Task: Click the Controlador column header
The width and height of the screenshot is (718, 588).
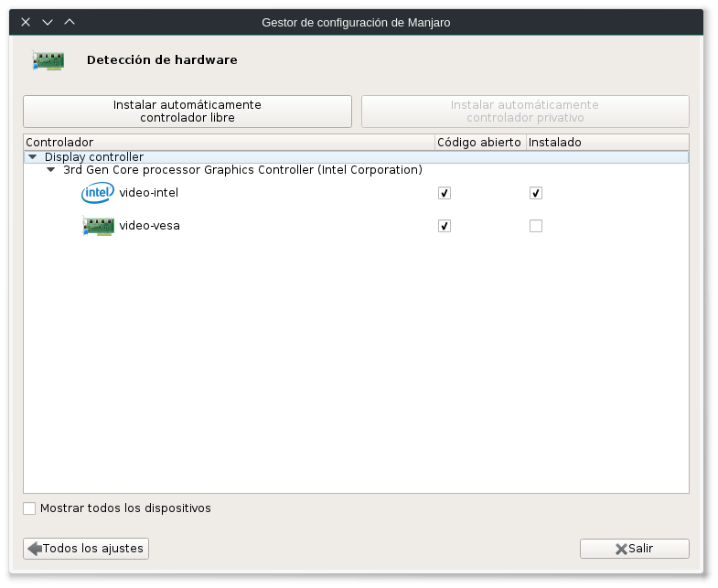Action: pos(229,143)
